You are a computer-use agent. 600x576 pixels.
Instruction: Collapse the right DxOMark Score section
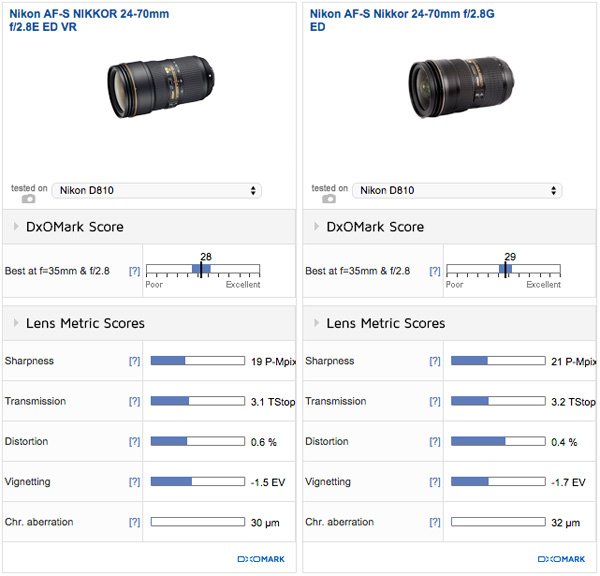click(317, 227)
